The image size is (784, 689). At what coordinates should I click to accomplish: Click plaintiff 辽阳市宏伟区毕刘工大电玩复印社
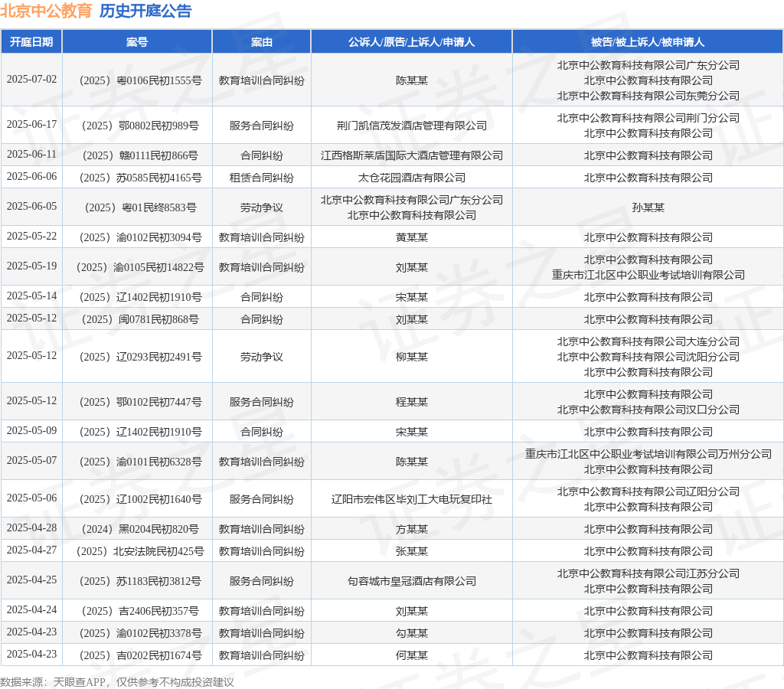(x=411, y=499)
